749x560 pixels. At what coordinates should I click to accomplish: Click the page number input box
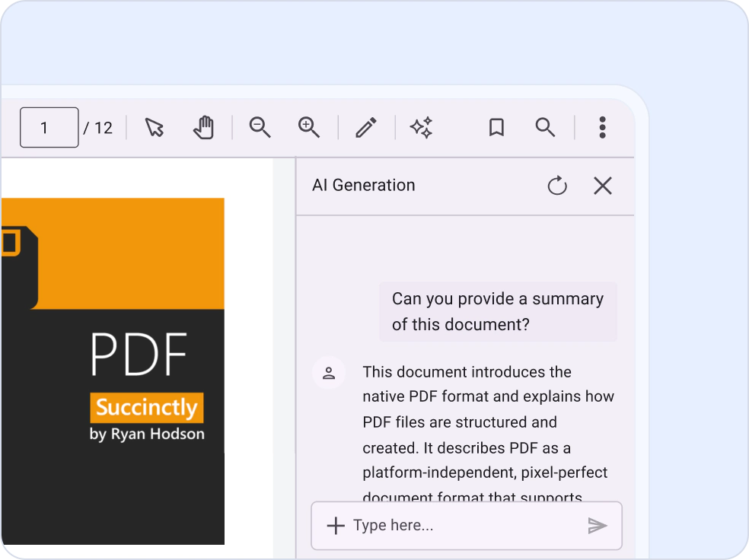49,128
